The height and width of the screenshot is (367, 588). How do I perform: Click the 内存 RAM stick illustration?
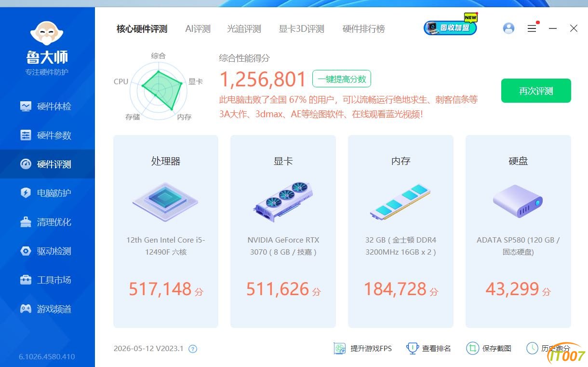(400, 202)
